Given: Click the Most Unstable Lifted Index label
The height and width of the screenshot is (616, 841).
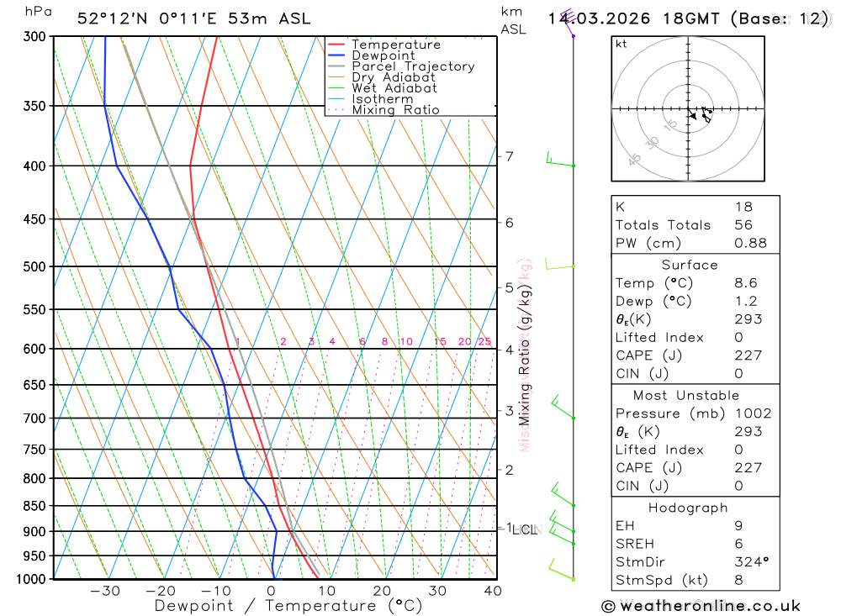Looking at the screenshot, I should 659,450.
